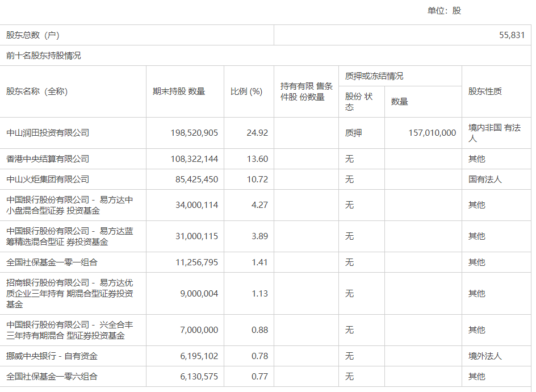Screen dimensions: 536x392
Task: Click the 国有法人 shareholder type cell
Action: pos(484,180)
